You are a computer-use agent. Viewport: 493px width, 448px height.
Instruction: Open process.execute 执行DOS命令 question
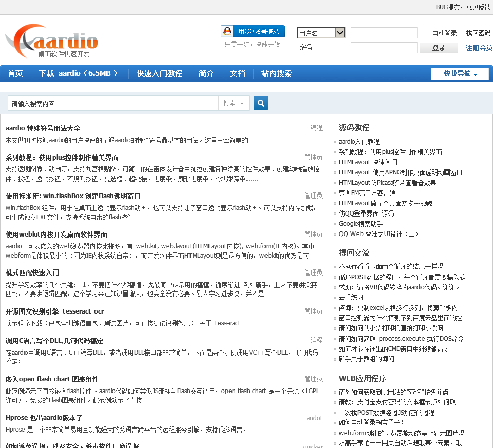(401, 339)
